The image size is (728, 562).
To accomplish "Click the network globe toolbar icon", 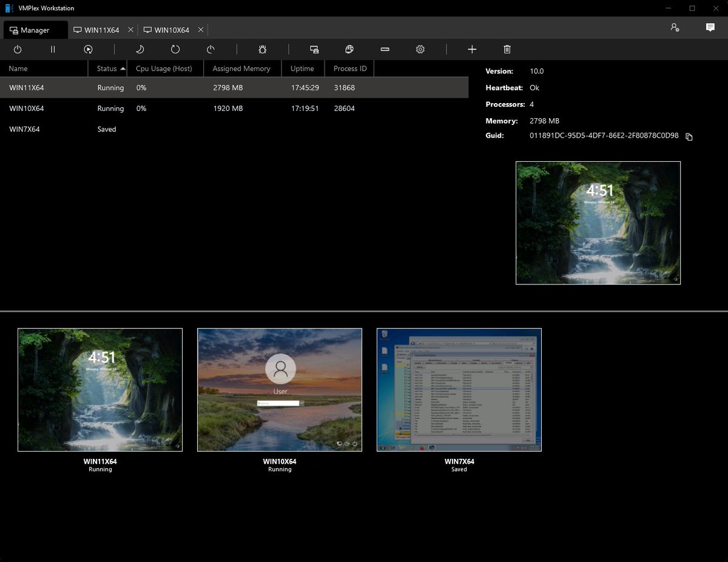I will pos(349,50).
